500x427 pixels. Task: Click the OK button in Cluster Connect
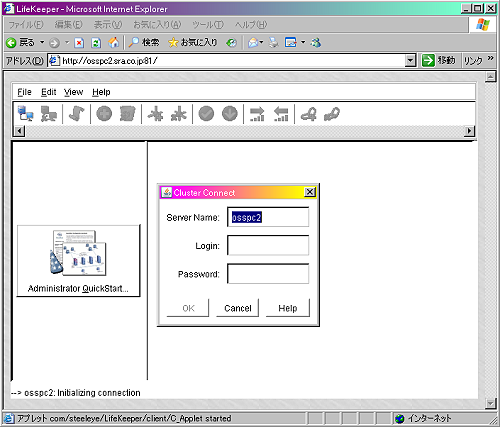188,308
